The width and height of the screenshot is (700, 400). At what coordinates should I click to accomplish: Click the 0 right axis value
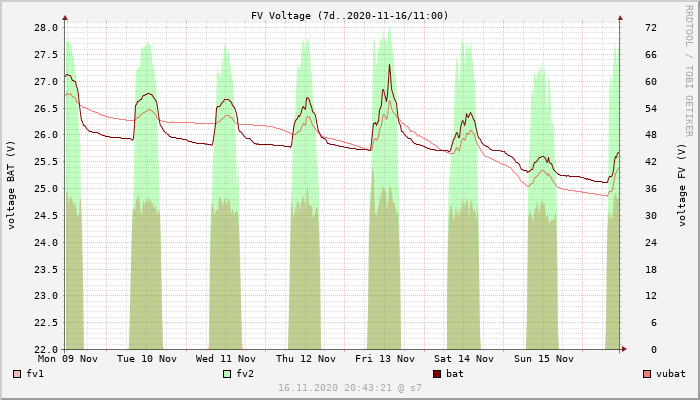654,350
